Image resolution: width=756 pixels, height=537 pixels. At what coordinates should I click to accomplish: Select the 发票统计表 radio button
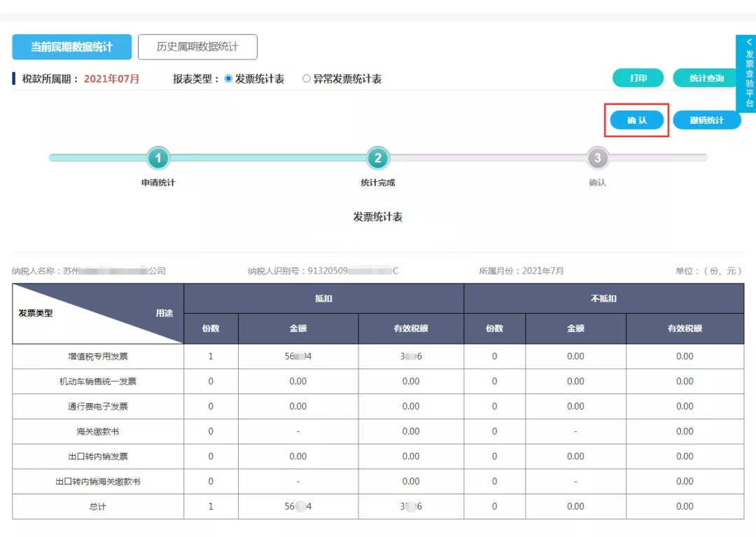point(228,79)
